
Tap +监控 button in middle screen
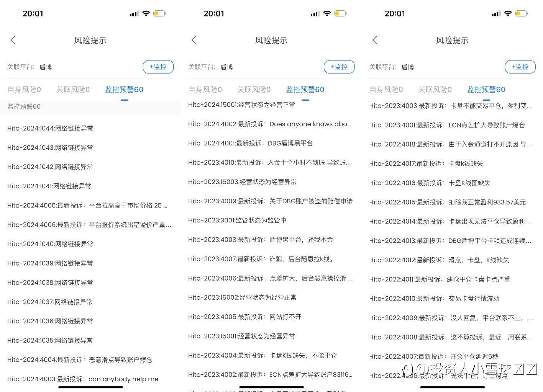[339, 67]
